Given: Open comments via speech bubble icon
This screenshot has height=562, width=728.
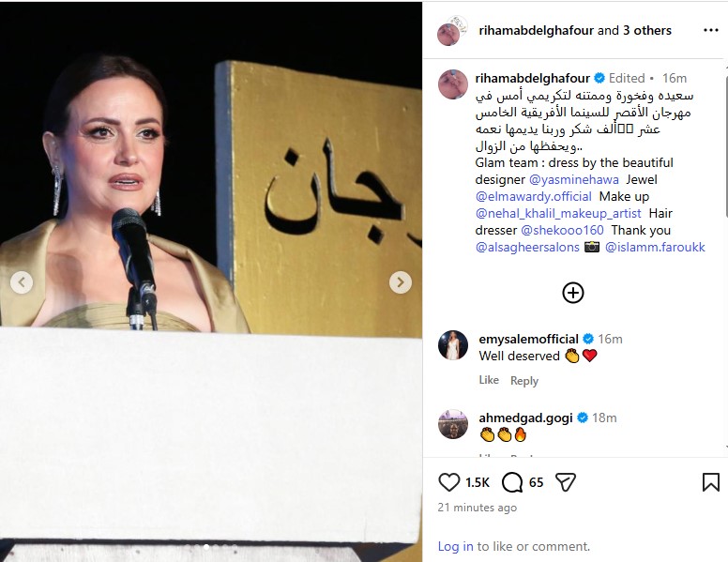Looking at the screenshot, I should 512,482.
